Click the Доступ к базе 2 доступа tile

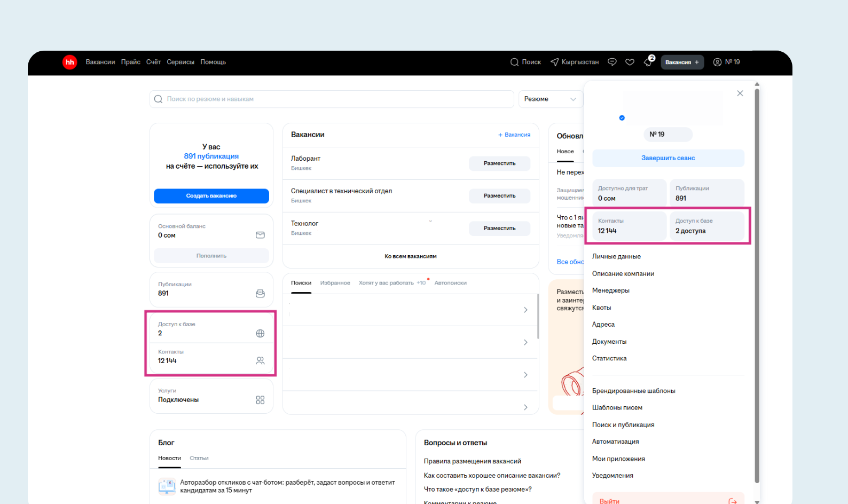click(707, 226)
